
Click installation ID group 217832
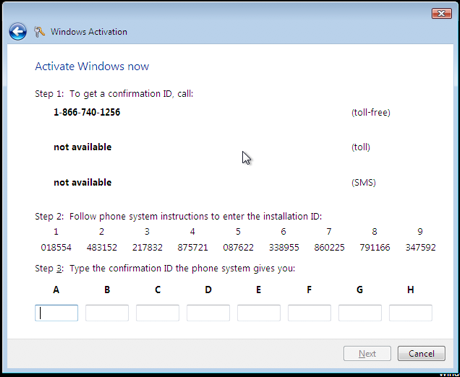coord(147,248)
